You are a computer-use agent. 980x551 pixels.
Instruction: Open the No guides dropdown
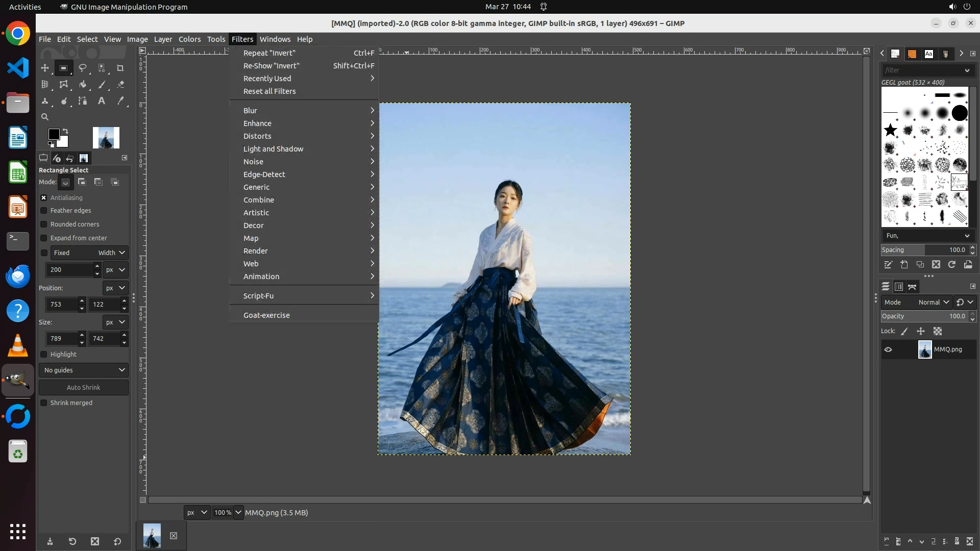(x=84, y=370)
